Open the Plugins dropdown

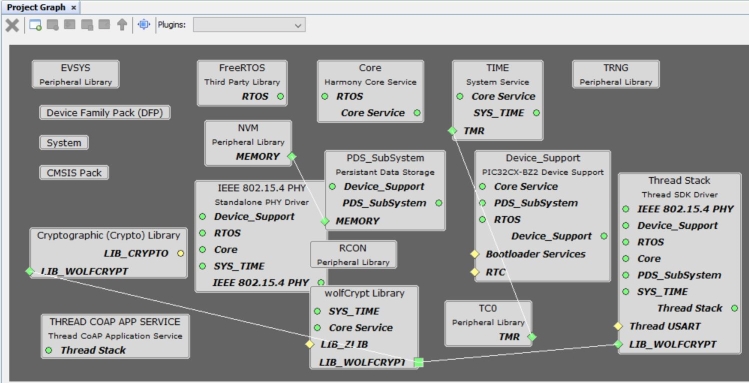pos(249,25)
